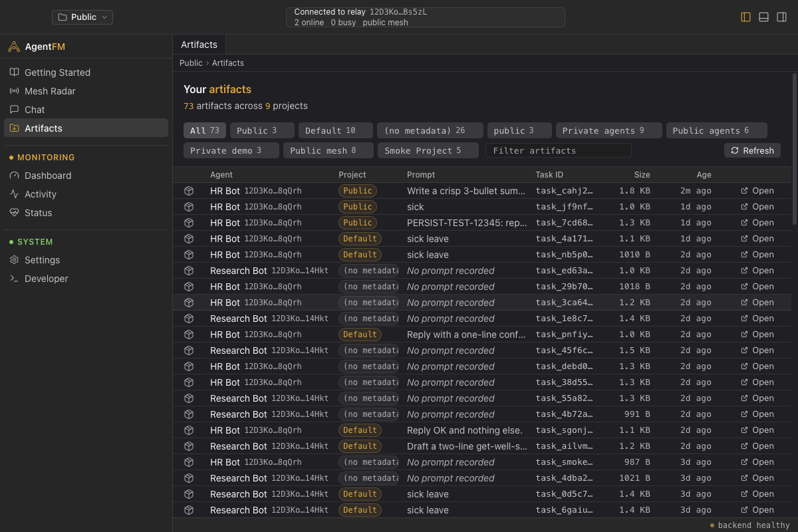The image size is (798, 532).
Task: Click the Dashboard gauge icon
Action: (14, 176)
